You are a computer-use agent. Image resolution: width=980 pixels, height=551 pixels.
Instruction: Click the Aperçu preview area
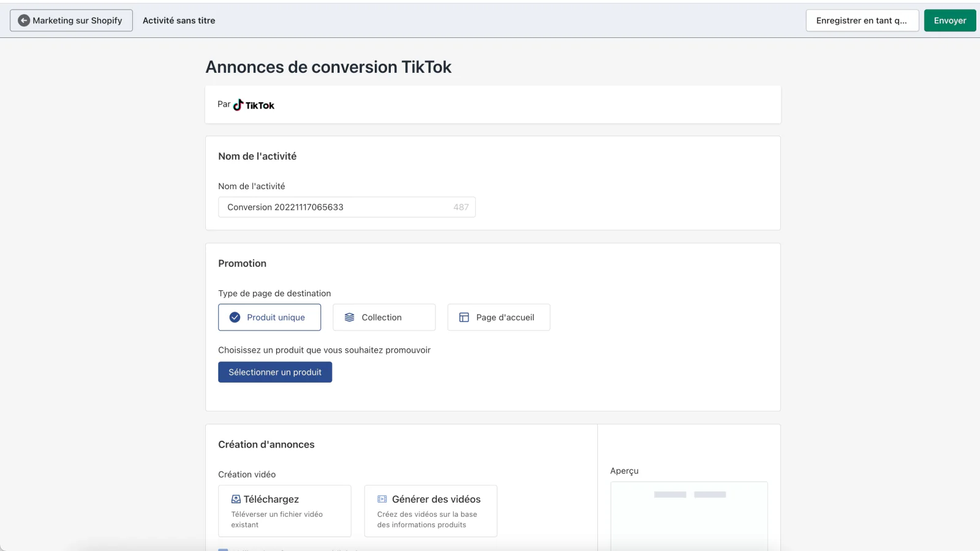(x=689, y=516)
